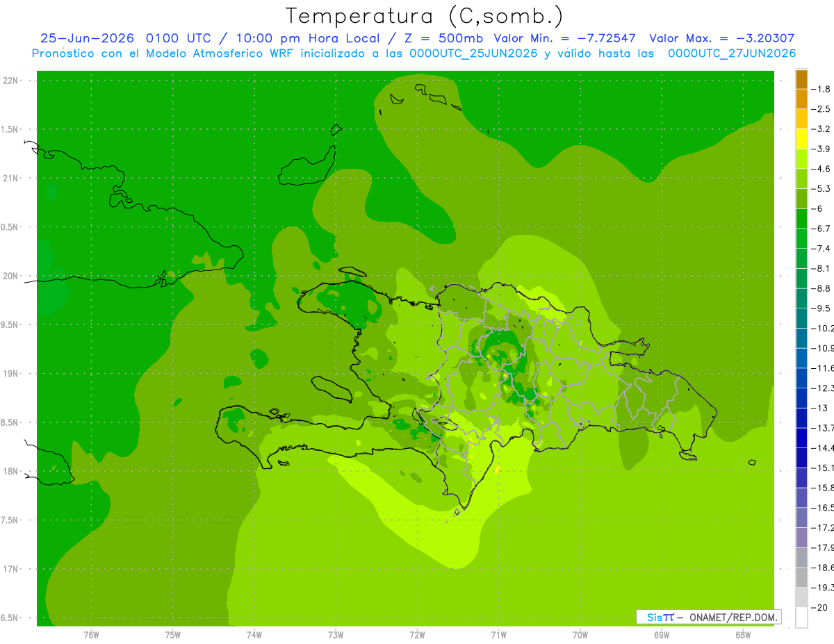Screen dimensions: 834x644
Task: Click the 18N latitude label
Action: pos(11,472)
